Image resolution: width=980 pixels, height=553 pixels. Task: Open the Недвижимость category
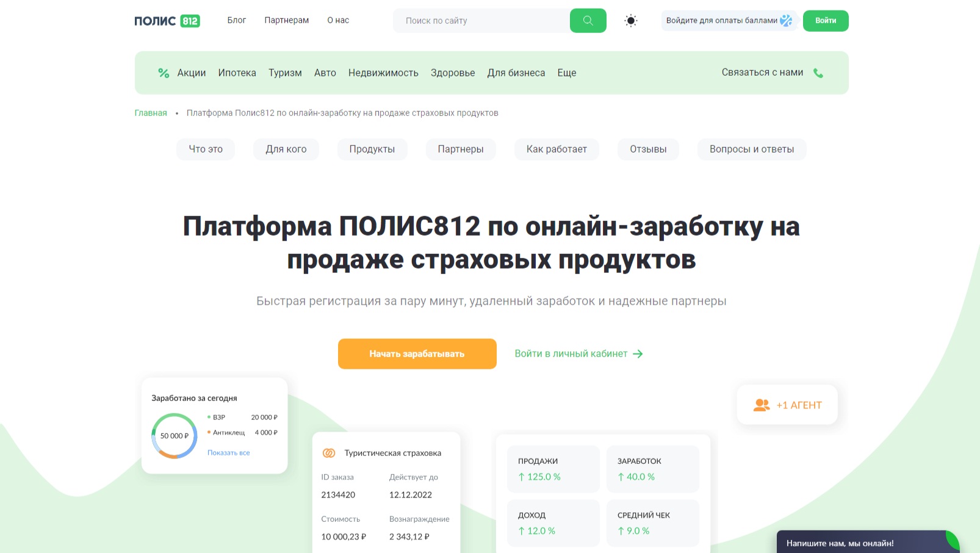point(383,73)
